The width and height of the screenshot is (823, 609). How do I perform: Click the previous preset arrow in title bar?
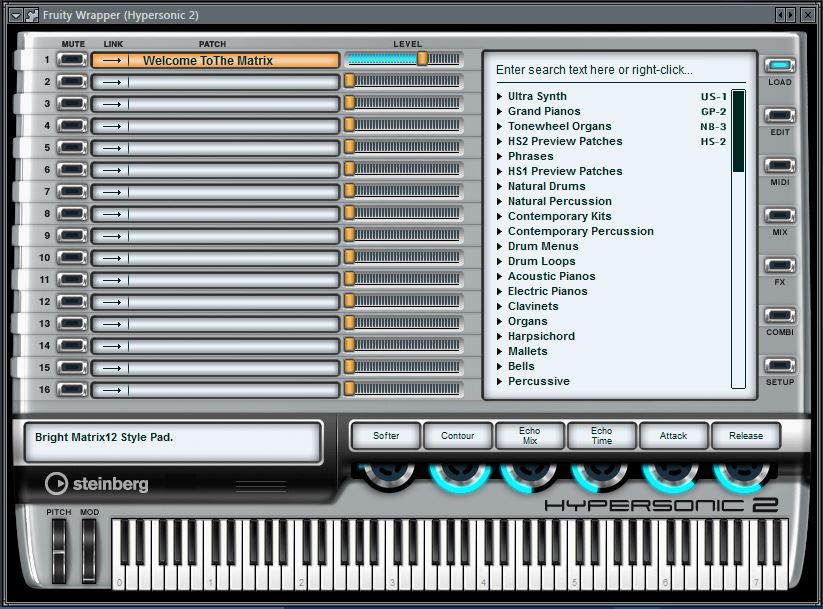(780, 15)
